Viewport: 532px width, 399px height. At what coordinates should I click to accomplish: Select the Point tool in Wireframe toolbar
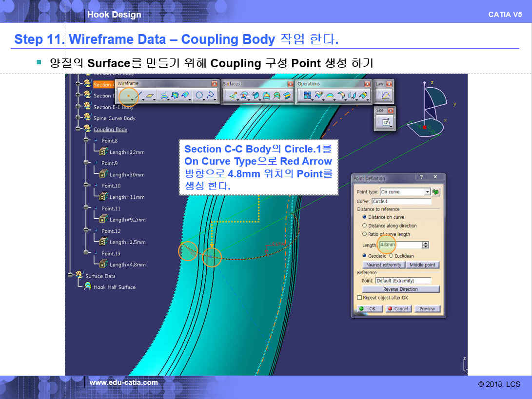(128, 96)
